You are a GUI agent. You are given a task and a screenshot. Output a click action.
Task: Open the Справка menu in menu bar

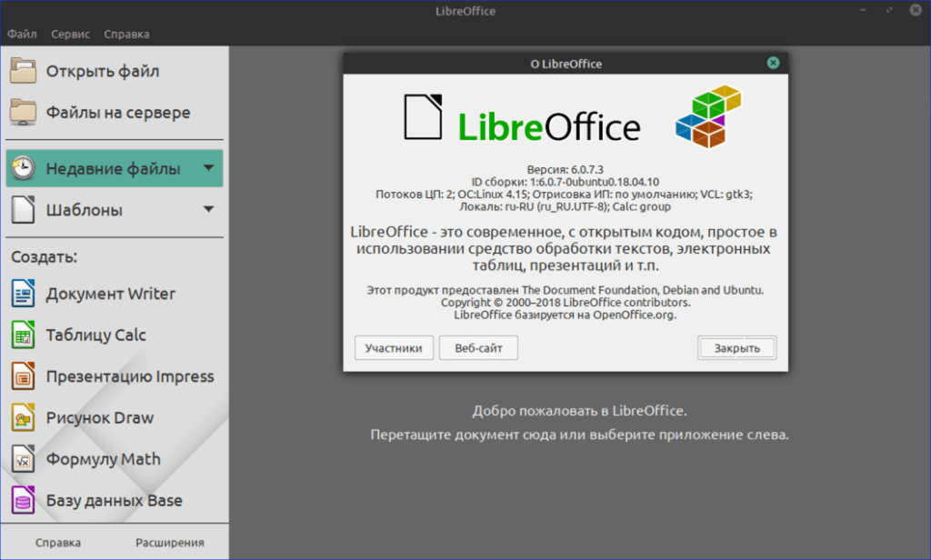coord(126,35)
